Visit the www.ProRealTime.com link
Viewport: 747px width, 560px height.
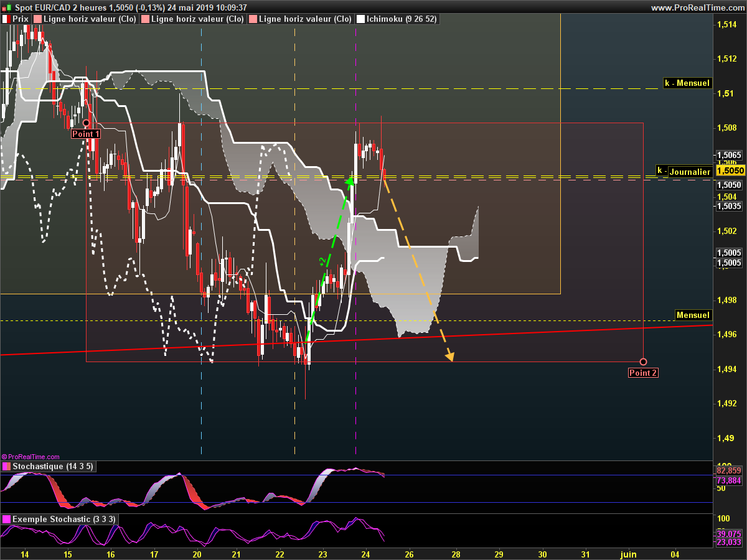tap(697, 7)
